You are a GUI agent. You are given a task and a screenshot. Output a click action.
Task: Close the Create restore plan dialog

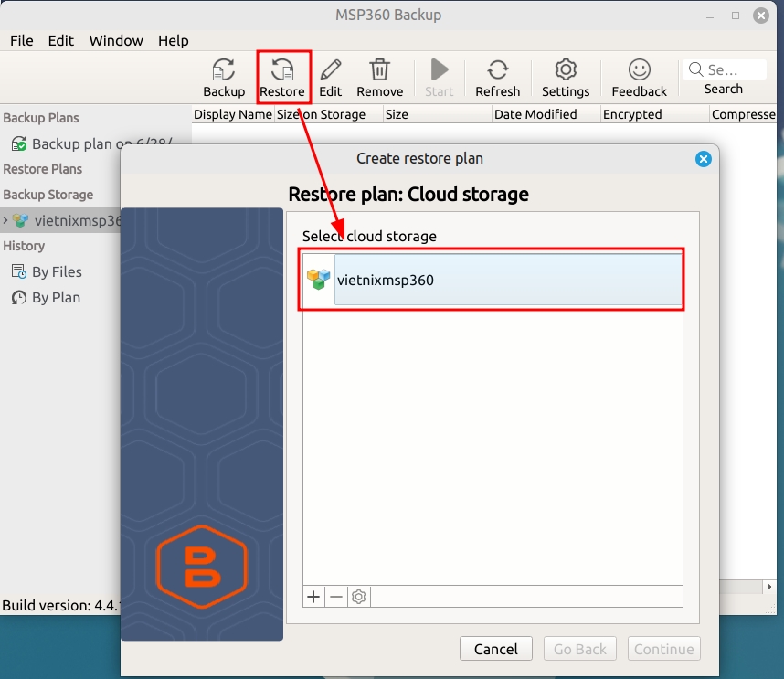(703, 159)
